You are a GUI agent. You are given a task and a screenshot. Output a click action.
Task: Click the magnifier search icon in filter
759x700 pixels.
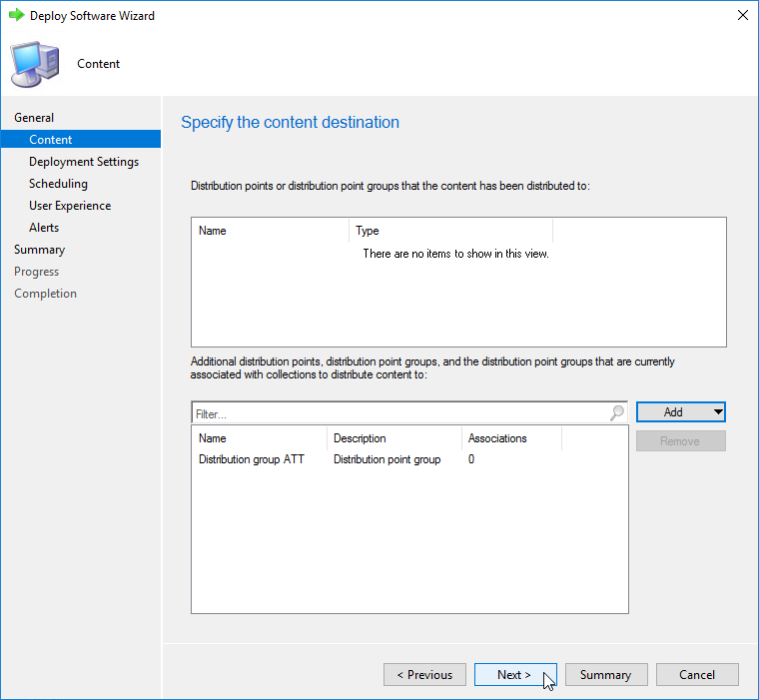point(617,412)
